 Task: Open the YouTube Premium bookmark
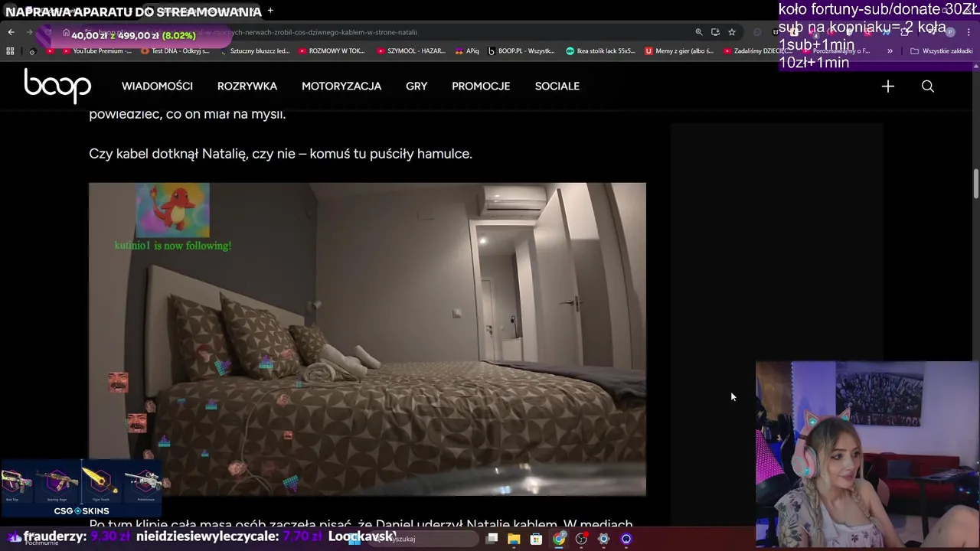[96, 51]
